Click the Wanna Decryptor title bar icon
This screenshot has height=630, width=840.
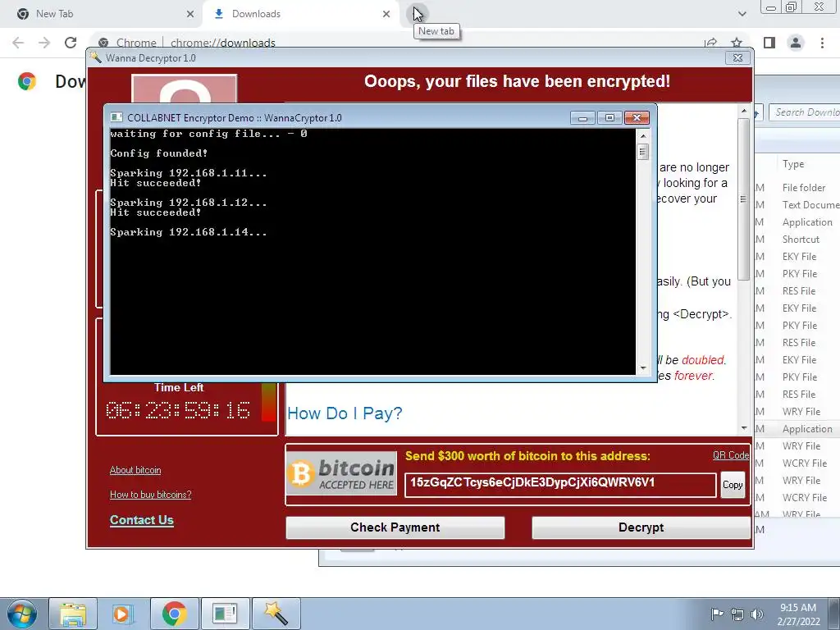pos(96,57)
